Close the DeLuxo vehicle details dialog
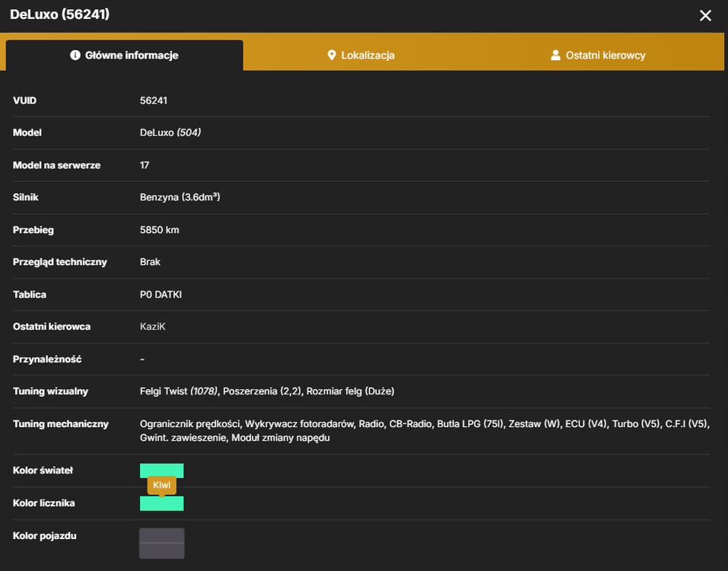Image resolution: width=728 pixels, height=571 pixels. click(705, 15)
